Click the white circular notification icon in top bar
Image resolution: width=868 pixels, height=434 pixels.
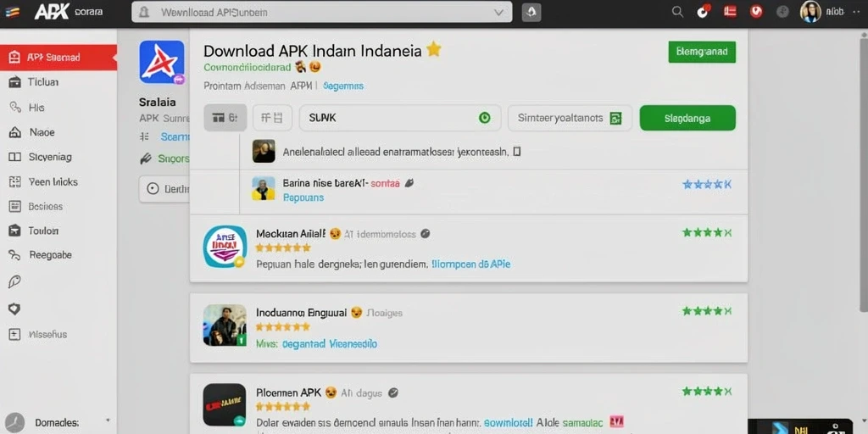[703, 12]
